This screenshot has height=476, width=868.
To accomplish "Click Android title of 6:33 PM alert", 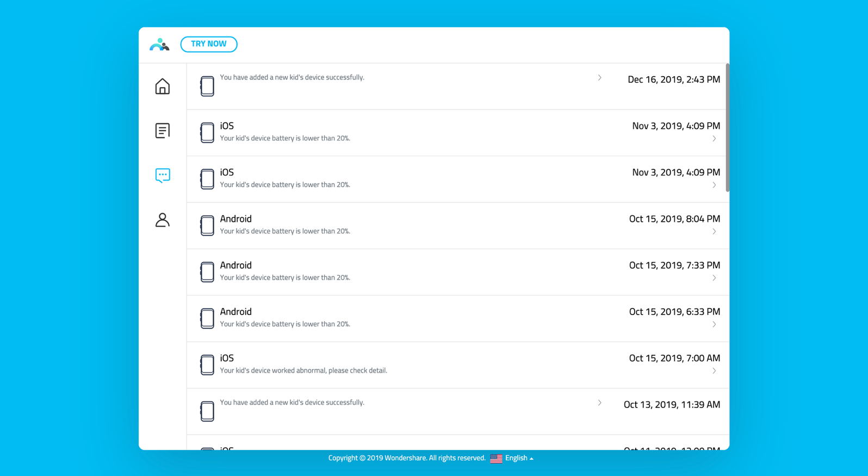I will (235, 312).
